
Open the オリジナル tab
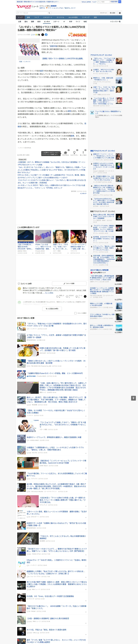pos(60,17)
